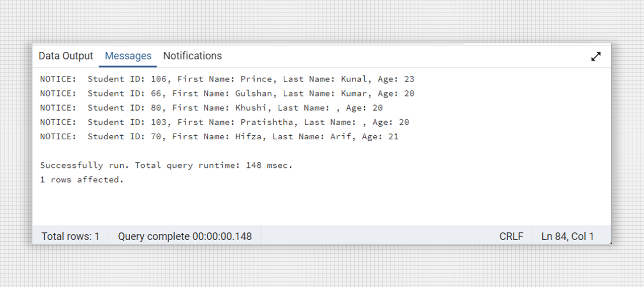Open the Notifications tab

tap(192, 56)
